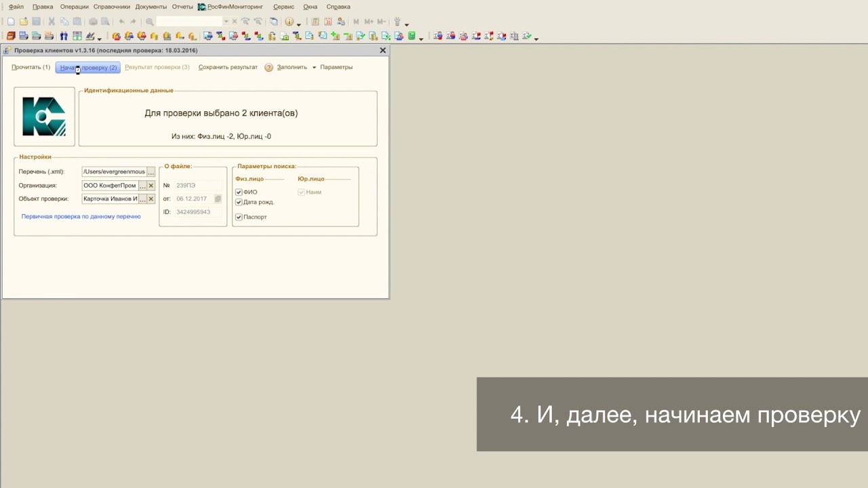Toggle the Наим checkbox under Юр.лицо
The height and width of the screenshot is (488, 868).
pyautogui.click(x=301, y=192)
